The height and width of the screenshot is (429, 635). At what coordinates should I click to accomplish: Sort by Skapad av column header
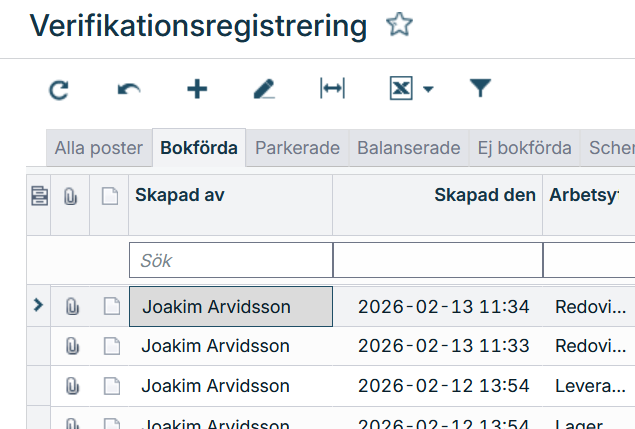[180, 196]
